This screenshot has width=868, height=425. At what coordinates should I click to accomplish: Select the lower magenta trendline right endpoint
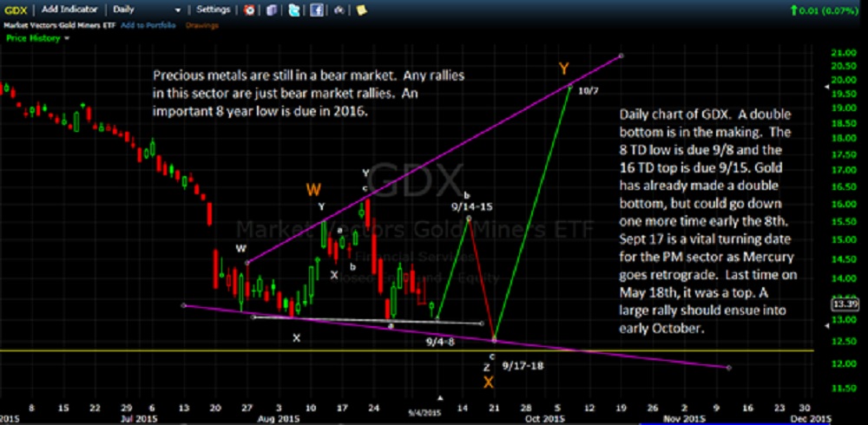pyautogui.click(x=727, y=368)
